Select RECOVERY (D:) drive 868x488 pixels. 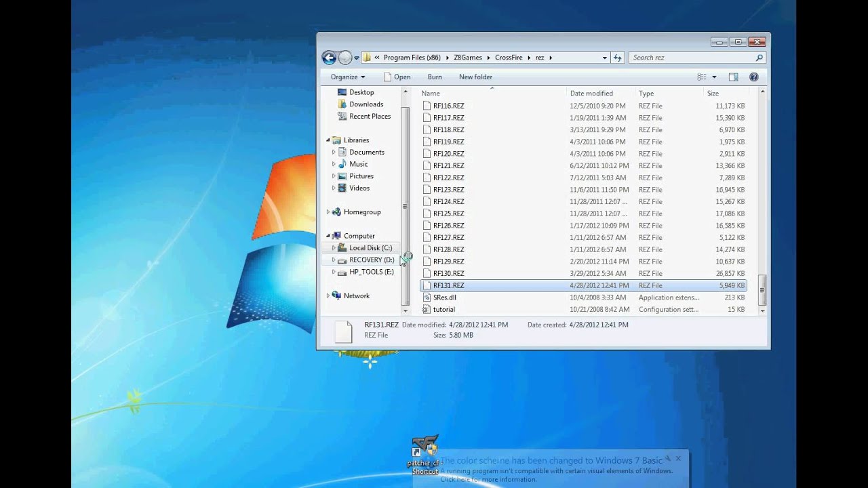coord(372,260)
